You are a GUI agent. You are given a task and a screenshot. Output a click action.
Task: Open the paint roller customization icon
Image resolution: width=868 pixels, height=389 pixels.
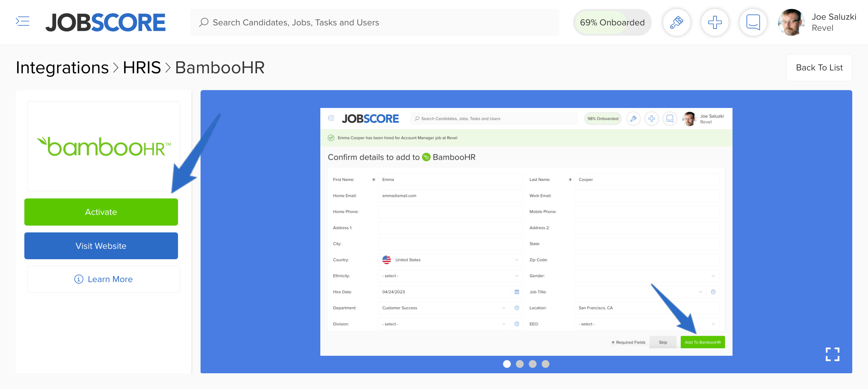(676, 22)
